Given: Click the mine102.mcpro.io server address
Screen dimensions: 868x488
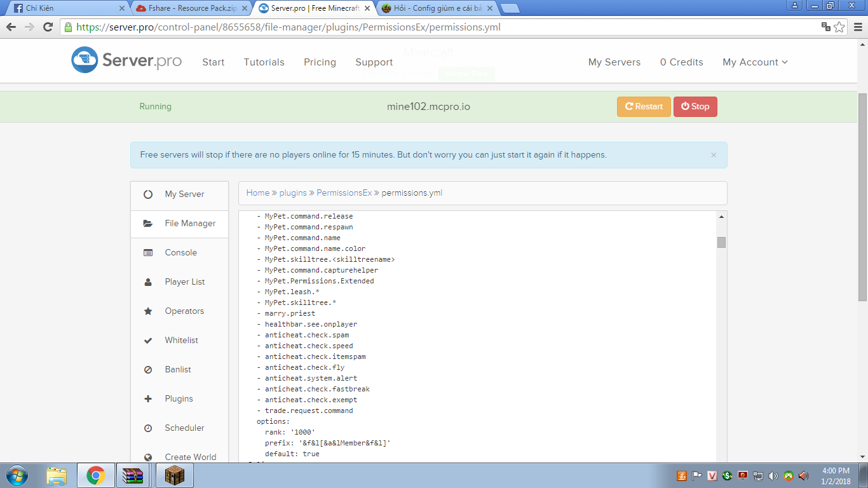Looking at the screenshot, I should point(428,107).
